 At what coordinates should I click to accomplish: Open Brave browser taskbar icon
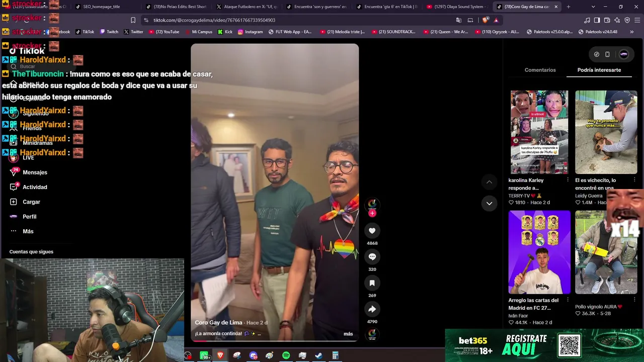pos(220,356)
